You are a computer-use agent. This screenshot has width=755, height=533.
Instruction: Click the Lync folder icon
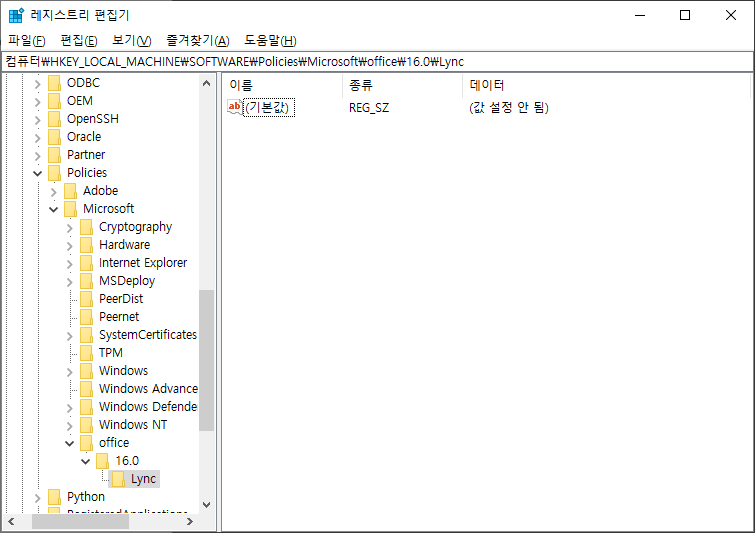point(118,479)
